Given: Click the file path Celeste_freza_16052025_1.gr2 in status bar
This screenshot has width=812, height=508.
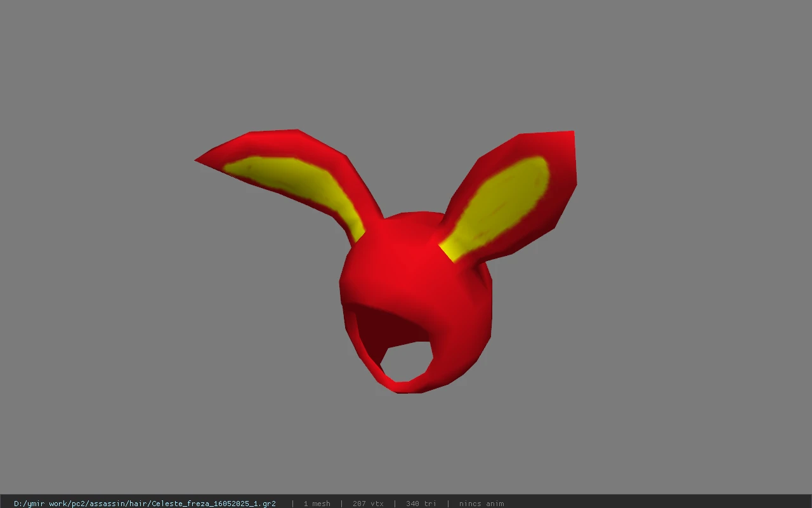Looking at the screenshot, I should (145, 504).
